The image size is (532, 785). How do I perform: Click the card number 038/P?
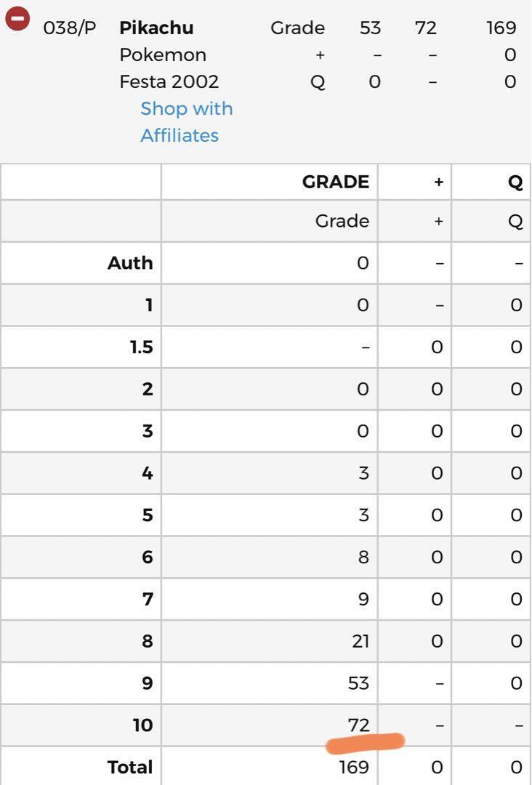tap(70, 28)
